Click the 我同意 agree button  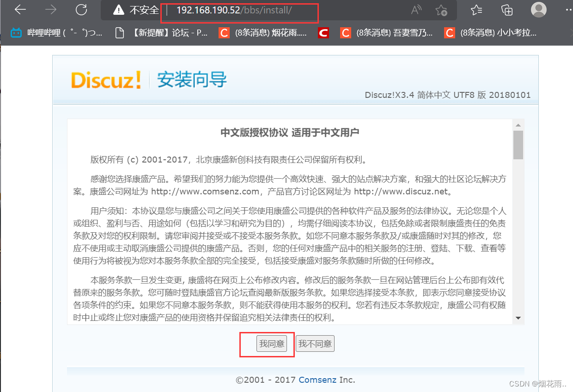click(x=272, y=344)
